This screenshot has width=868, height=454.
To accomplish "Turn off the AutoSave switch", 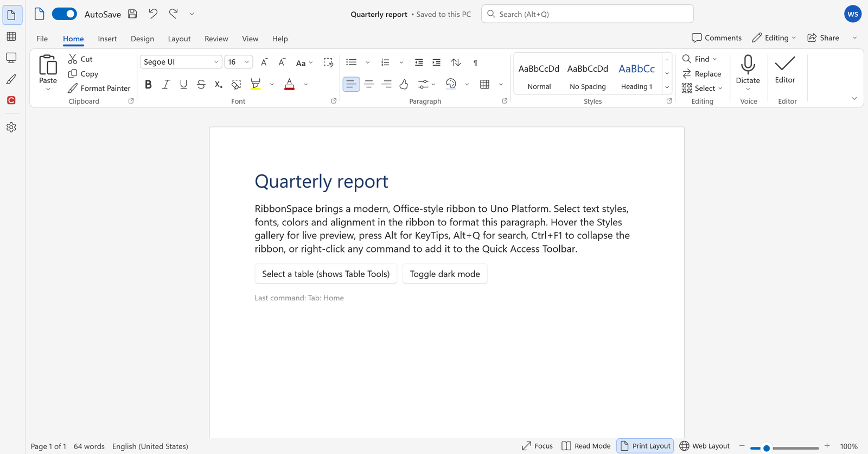I will [65, 14].
